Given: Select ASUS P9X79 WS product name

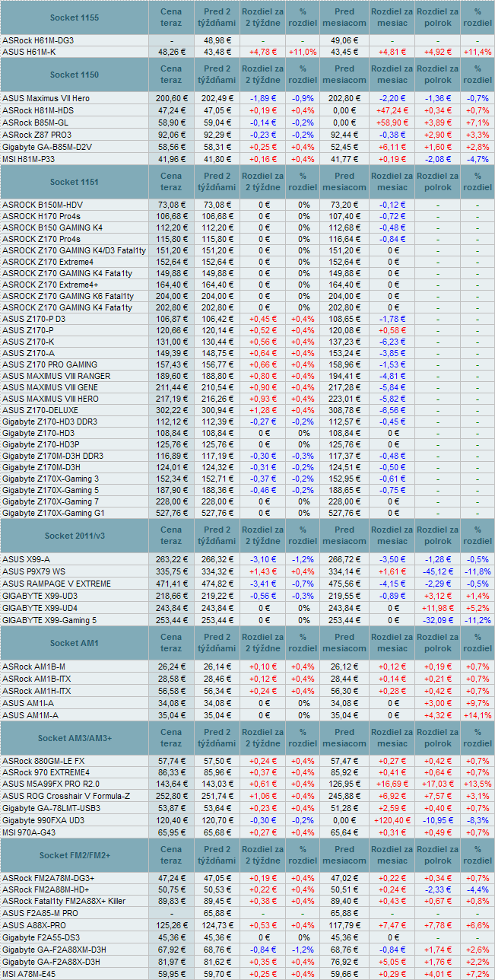Looking at the screenshot, I should pos(35,571).
